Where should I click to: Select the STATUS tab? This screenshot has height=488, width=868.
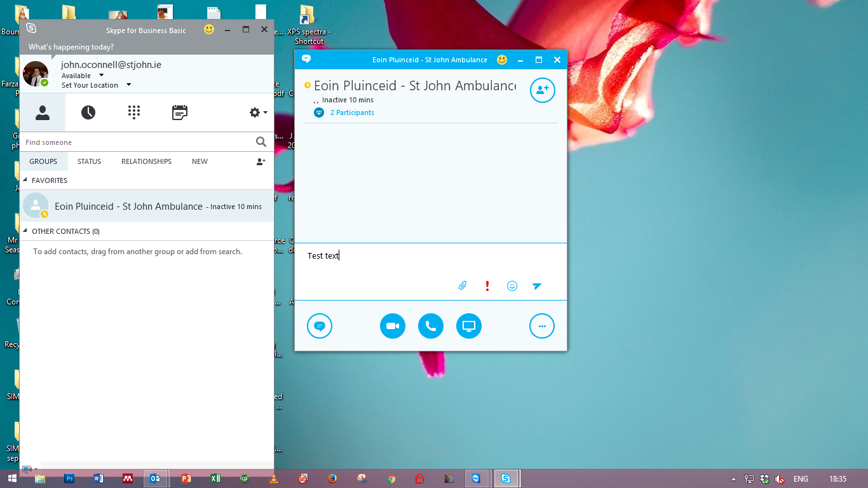click(x=89, y=161)
